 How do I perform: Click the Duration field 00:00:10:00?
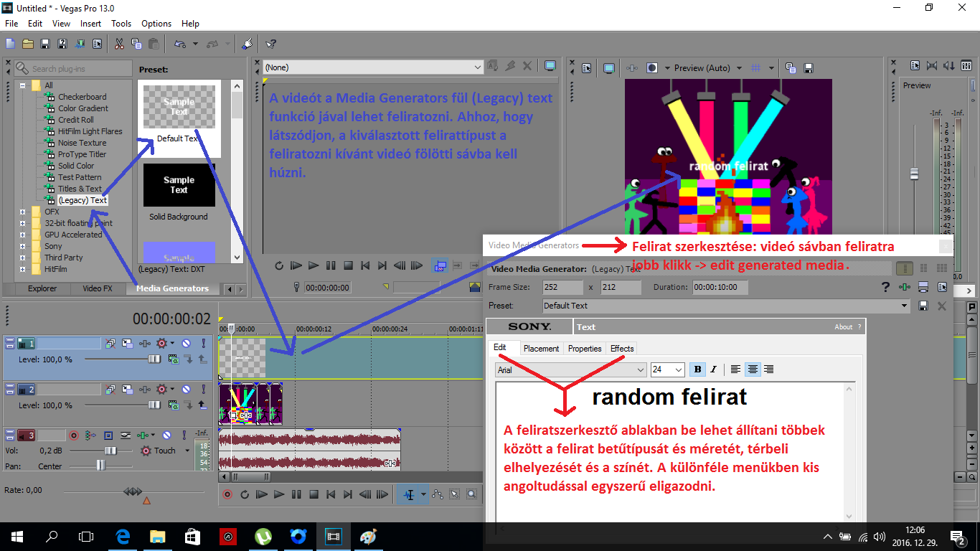click(x=720, y=287)
